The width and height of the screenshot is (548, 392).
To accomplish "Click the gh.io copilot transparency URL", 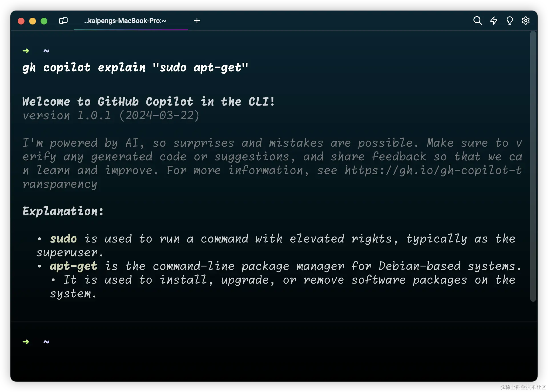I will pyautogui.click(x=433, y=170).
